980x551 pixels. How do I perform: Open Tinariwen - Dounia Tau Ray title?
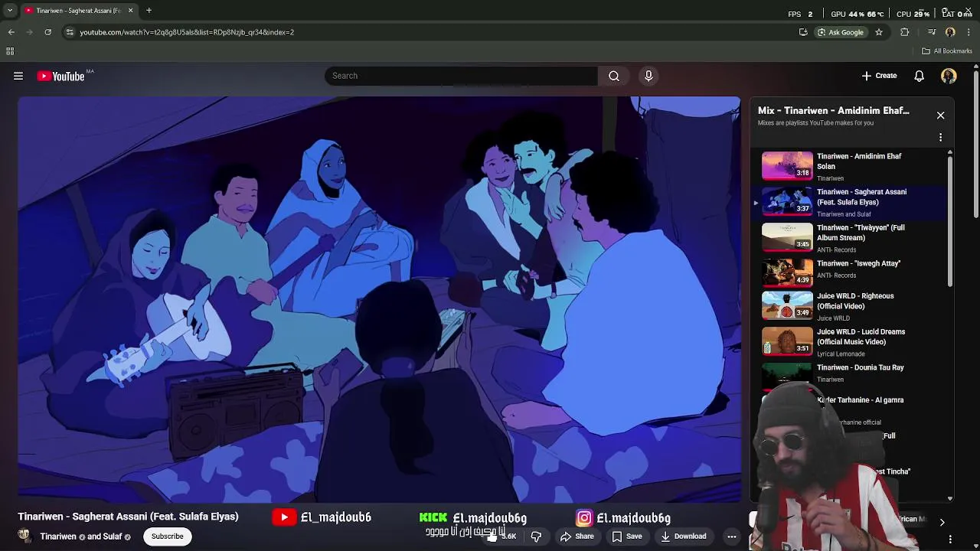(x=860, y=367)
